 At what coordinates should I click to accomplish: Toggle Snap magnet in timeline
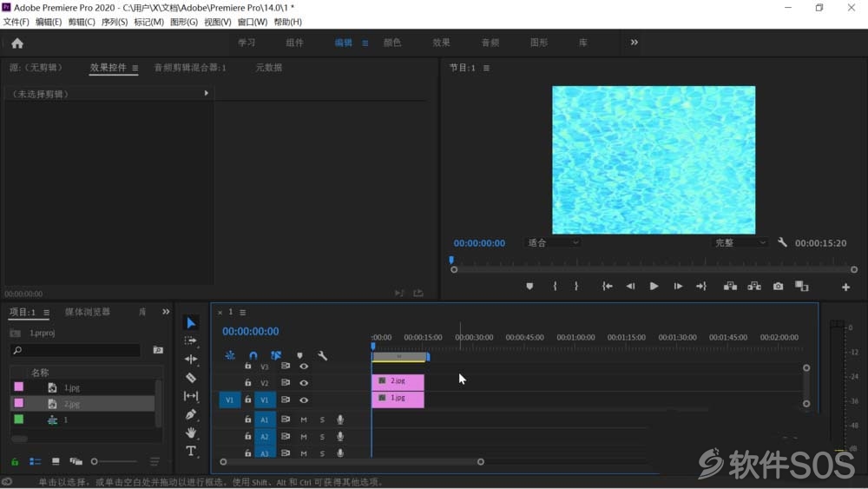(x=253, y=355)
